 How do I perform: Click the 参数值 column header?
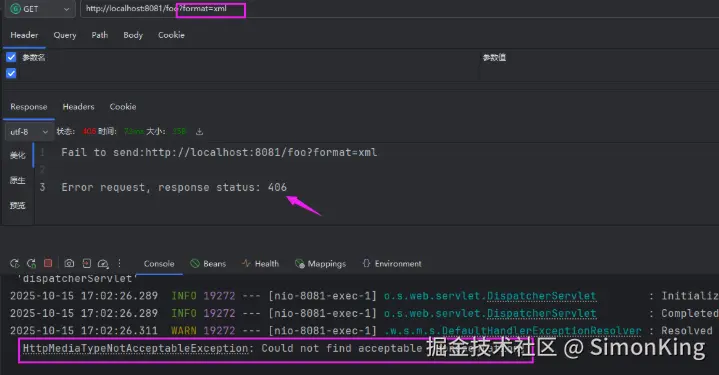click(494, 58)
